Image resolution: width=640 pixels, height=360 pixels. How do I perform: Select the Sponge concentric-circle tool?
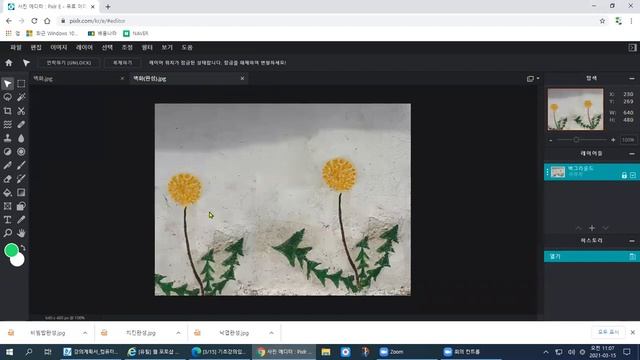coord(21,151)
